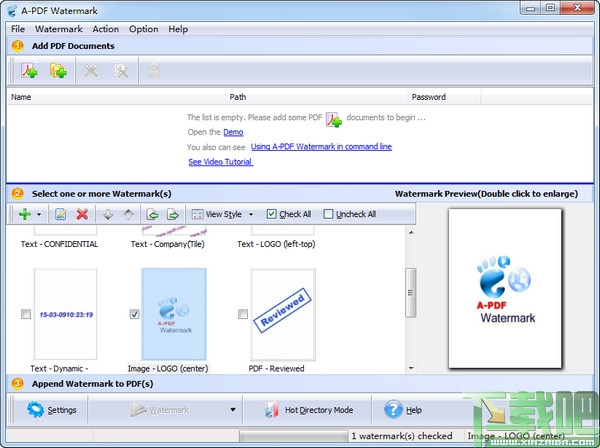Viewport: 600px width, 448px height.
Task: Click the Hot Directory Mode button
Action: 308,410
